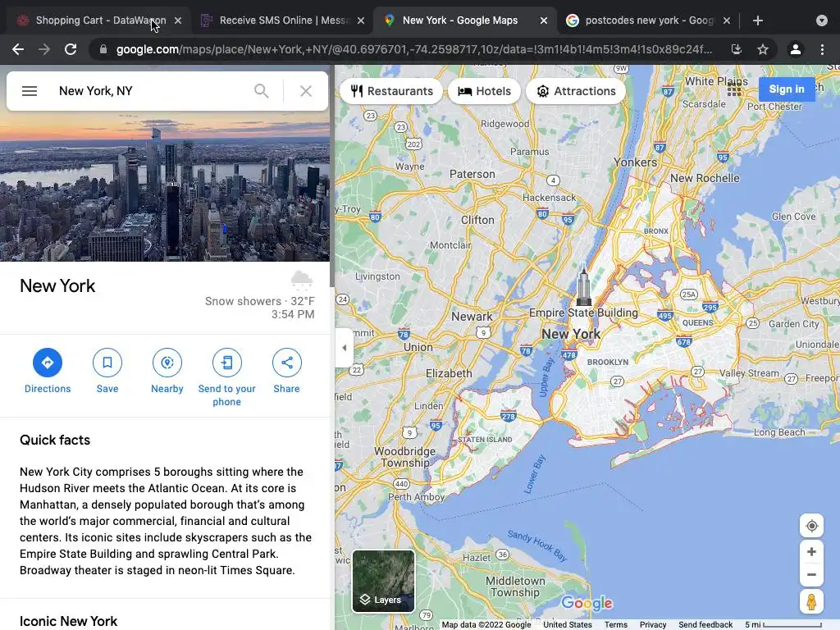Open the Chrome three-dot menu
The image size is (840, 630).
coord(822,49)
